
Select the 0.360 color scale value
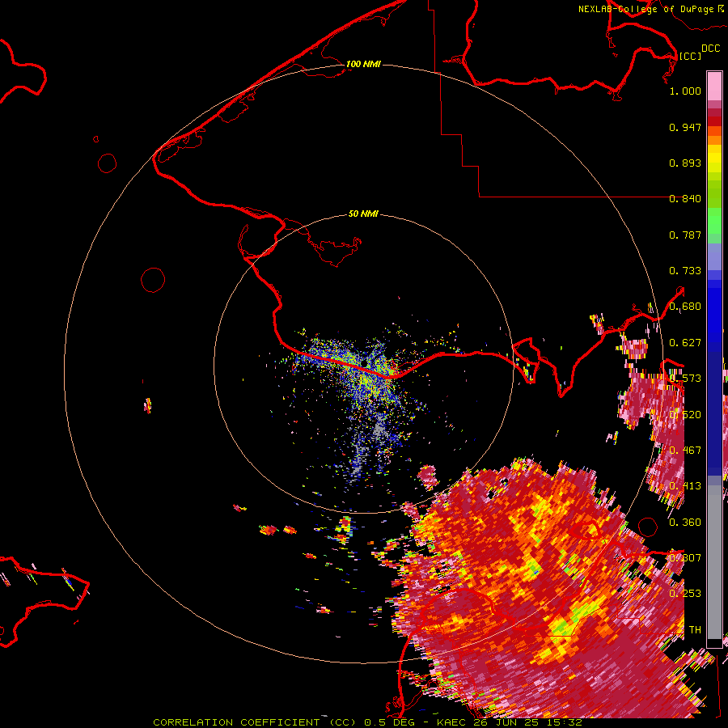685,523
